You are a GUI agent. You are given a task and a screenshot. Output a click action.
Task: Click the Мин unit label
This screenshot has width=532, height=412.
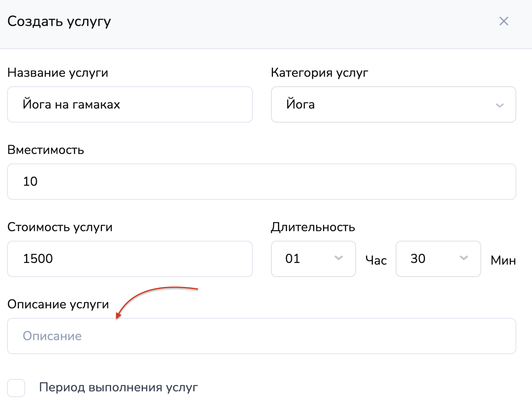[x=503, y=260]
